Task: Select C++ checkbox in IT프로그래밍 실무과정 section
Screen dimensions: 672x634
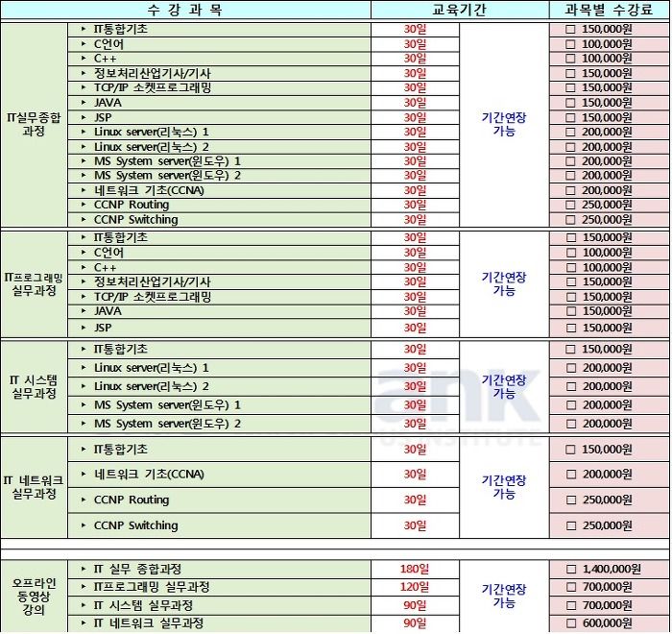Action: 571,268
